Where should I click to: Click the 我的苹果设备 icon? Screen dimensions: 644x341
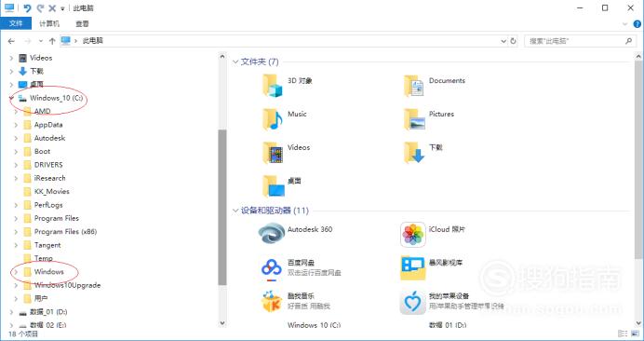413,302
